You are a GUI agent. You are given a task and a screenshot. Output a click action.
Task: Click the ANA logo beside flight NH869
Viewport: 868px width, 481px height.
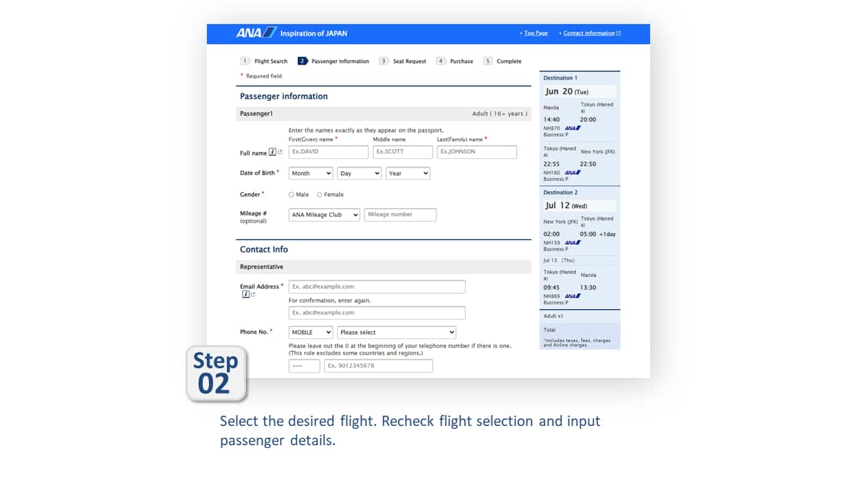click(571, 295)
